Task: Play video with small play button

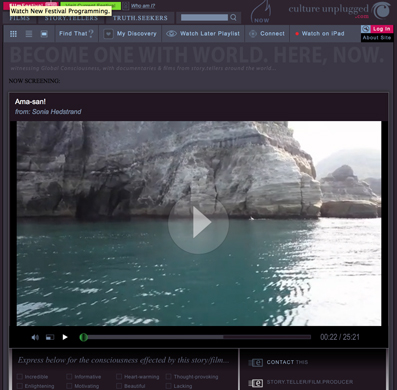Action: 65,337
